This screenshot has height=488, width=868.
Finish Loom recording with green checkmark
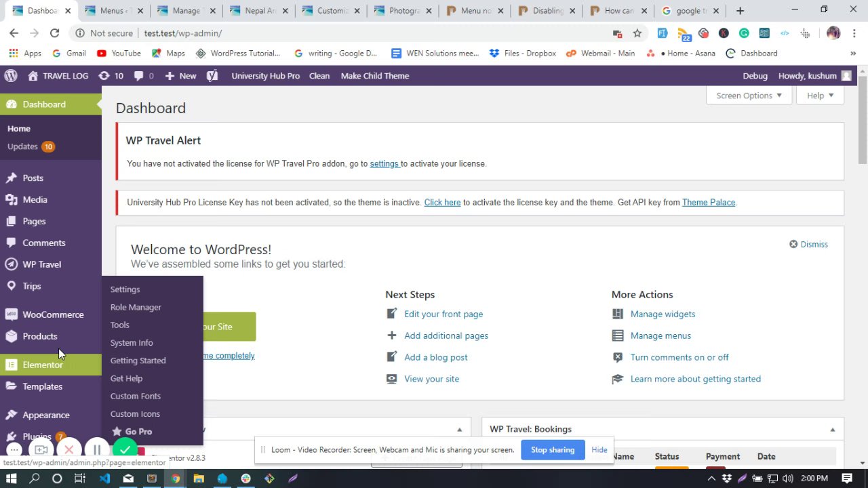coord(125,449)
